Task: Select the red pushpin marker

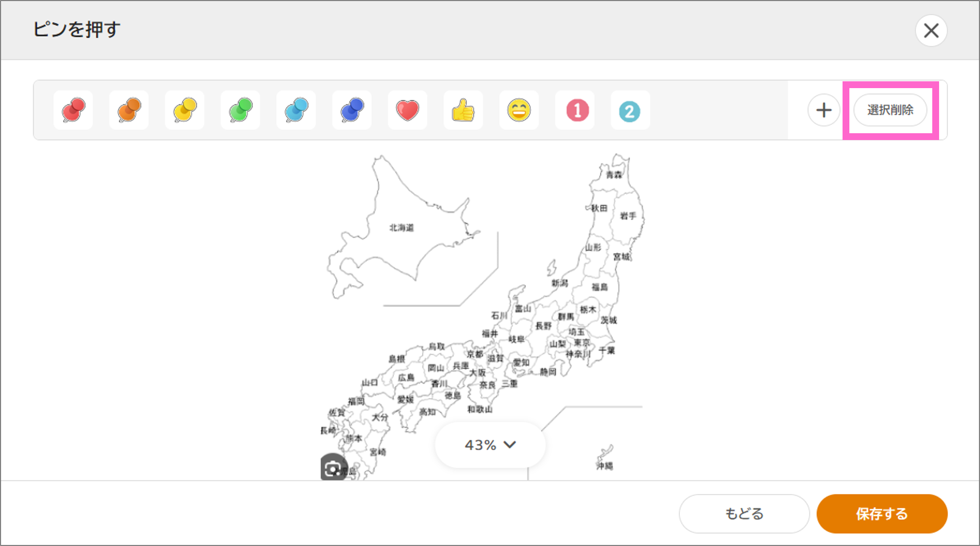Action: (73, 110)
